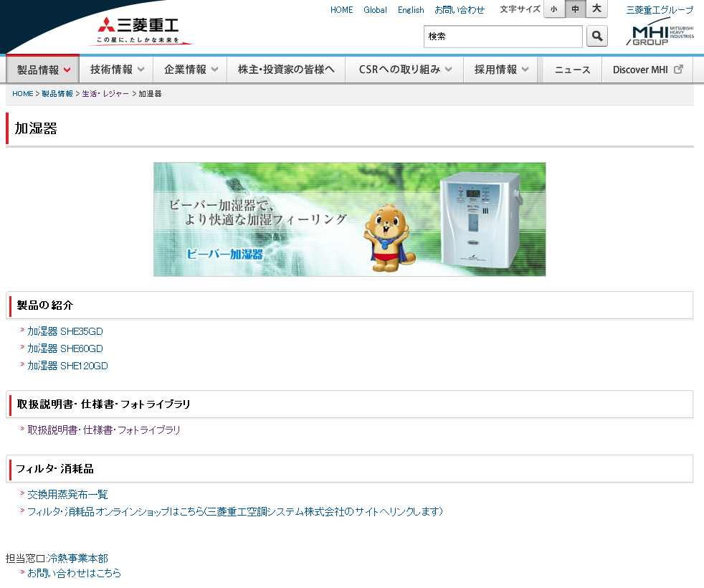This screenshot has width=704, height=588.
Task: Click external link icon beside Discover MHI
Action: [x=678, y=69]
